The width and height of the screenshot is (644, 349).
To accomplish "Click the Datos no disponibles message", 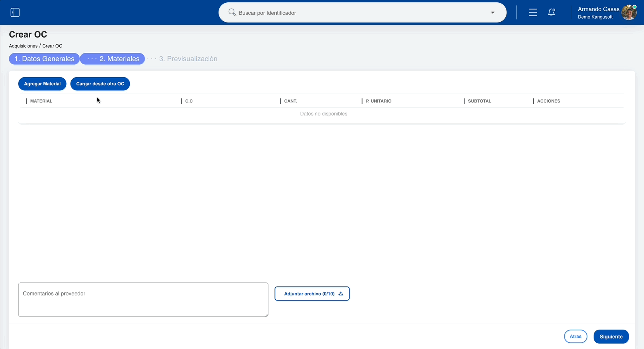I will click(324, 114).
